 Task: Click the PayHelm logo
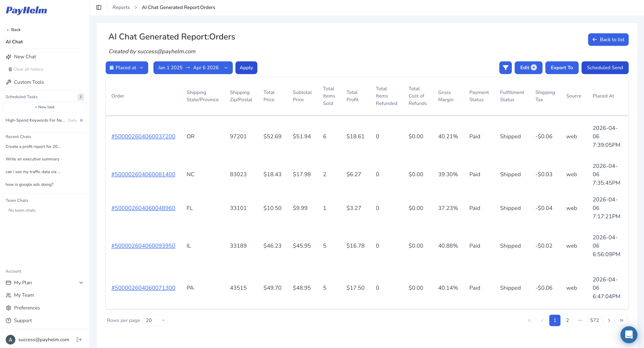26,10
